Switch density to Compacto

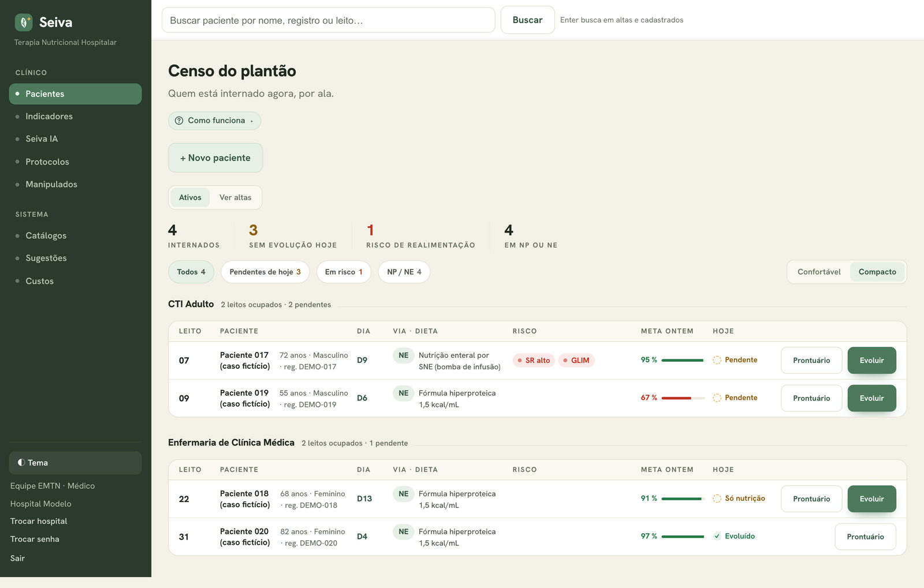point(877,272)
